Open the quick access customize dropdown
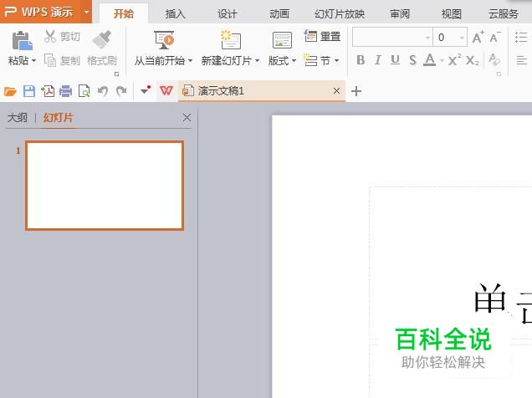This screenshot has height=398, width=532. pos(146,90)
